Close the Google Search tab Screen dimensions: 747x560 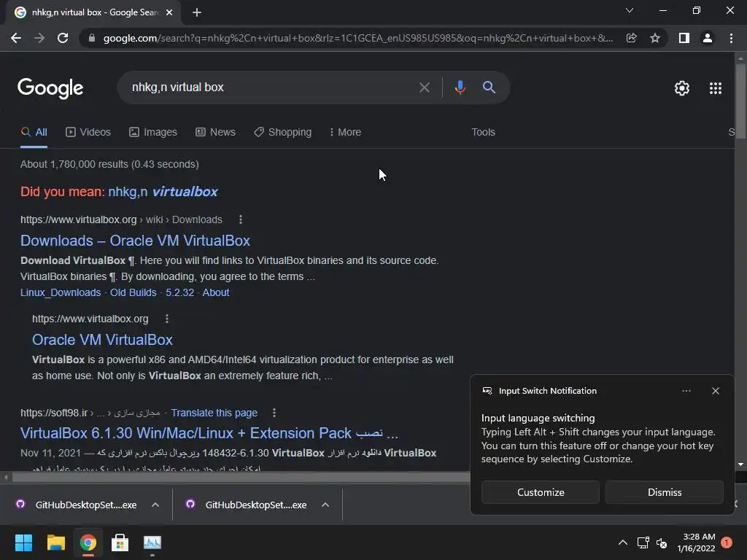click(x=169, y=12)
